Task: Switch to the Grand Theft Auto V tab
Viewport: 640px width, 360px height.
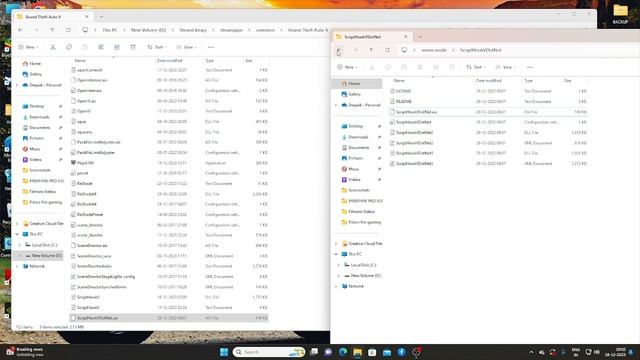Action: tap(52, 17)
